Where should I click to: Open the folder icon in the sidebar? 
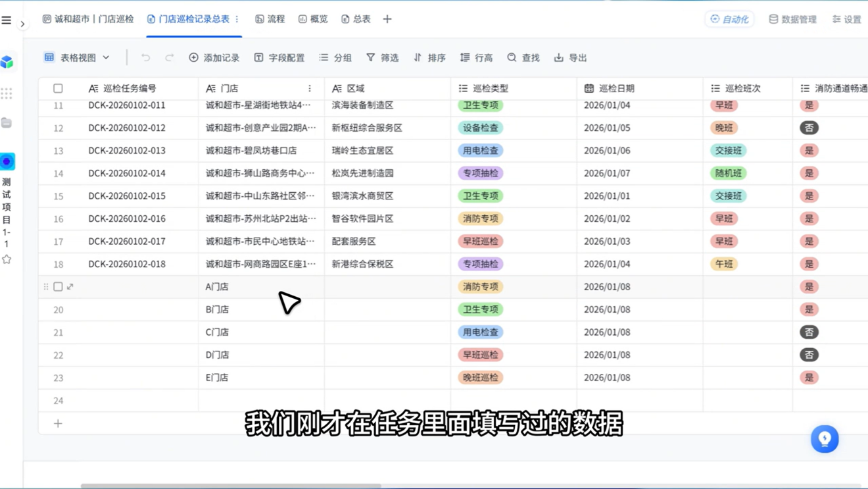click(x=7, y=123)
